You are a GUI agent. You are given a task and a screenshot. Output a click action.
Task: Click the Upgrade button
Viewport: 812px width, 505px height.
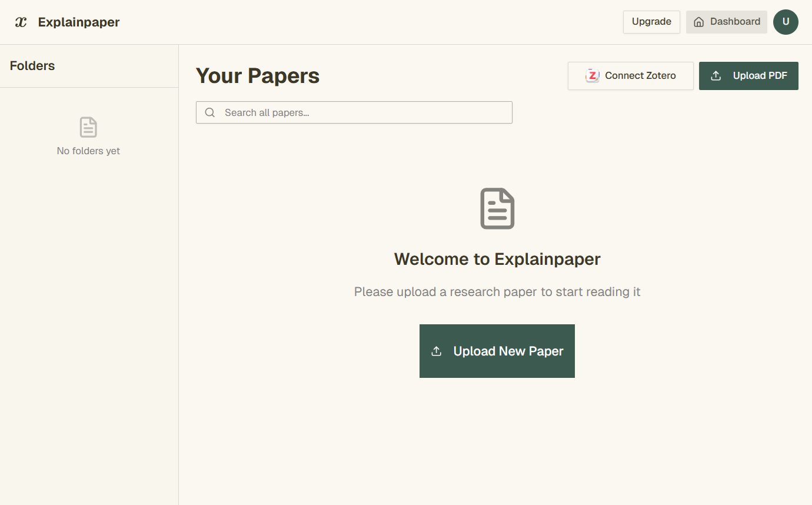pos(651,22)
